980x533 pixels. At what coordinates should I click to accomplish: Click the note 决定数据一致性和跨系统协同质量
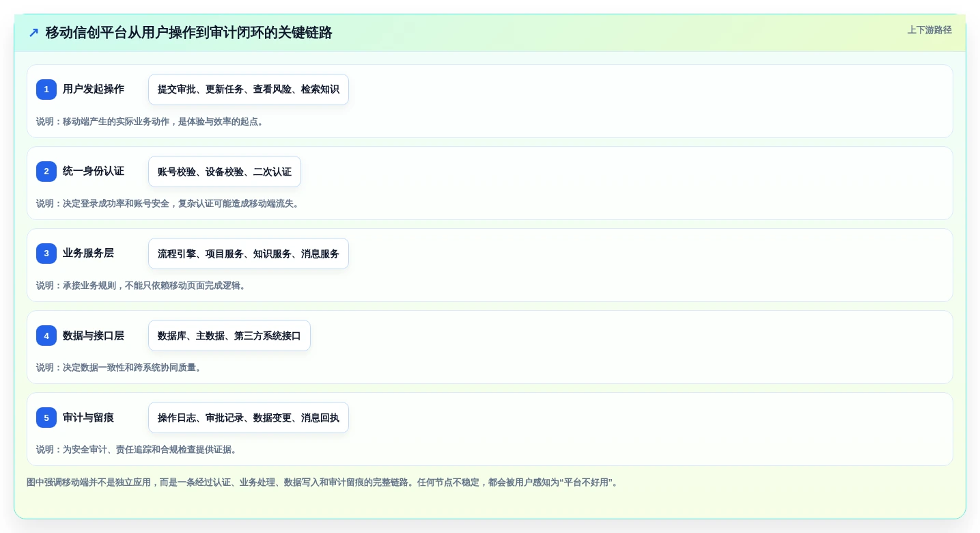(x=120, y=368)
